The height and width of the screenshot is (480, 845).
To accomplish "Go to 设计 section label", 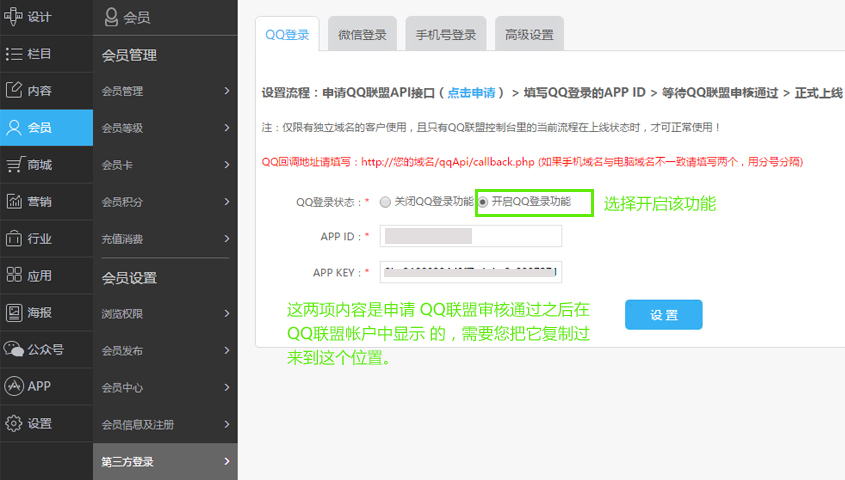I will point(39,17).
